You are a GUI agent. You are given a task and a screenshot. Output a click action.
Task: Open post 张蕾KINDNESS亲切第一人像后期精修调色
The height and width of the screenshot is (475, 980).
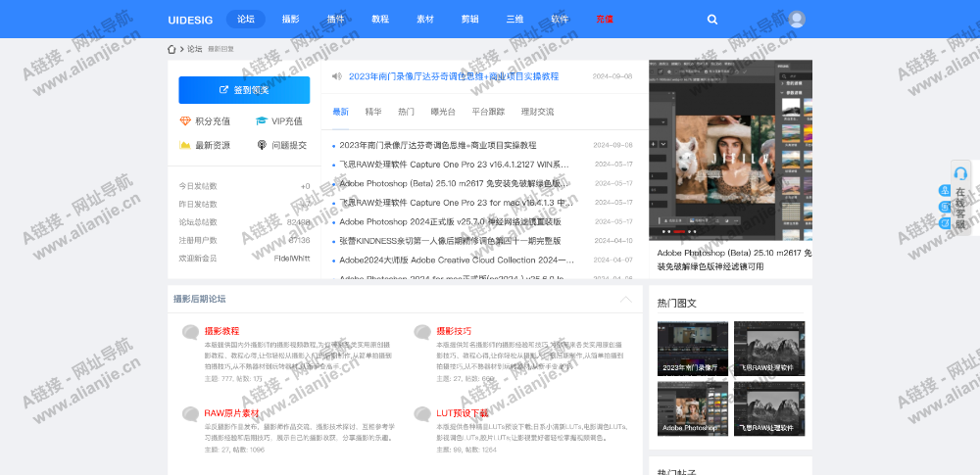click(450, 241)
